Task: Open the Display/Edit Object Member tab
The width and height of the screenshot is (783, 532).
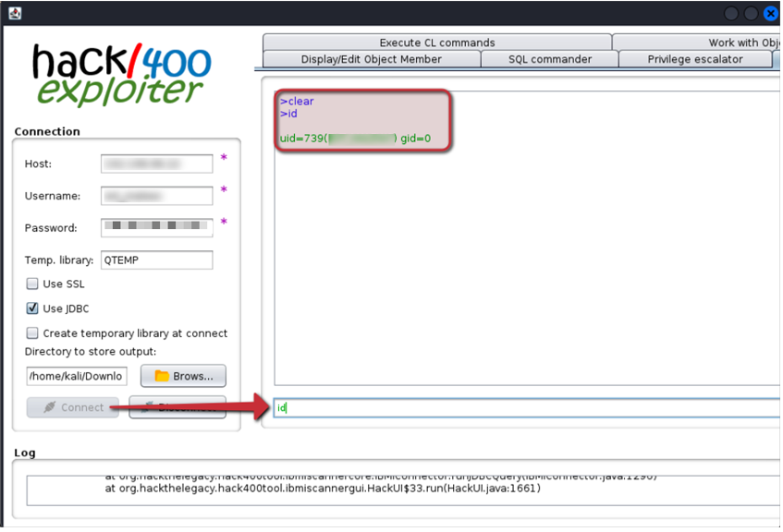Action: coord(371,59)
